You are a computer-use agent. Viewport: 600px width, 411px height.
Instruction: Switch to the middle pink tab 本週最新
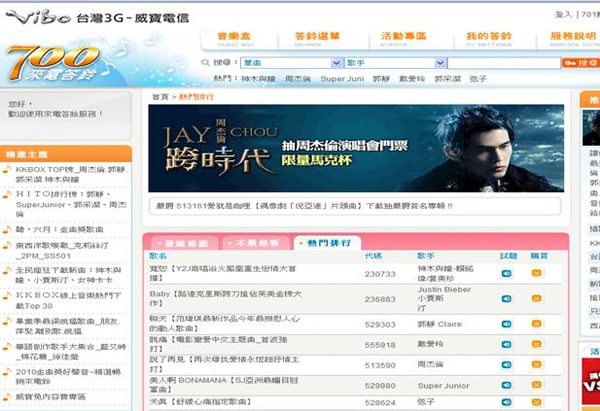(256, 243)
